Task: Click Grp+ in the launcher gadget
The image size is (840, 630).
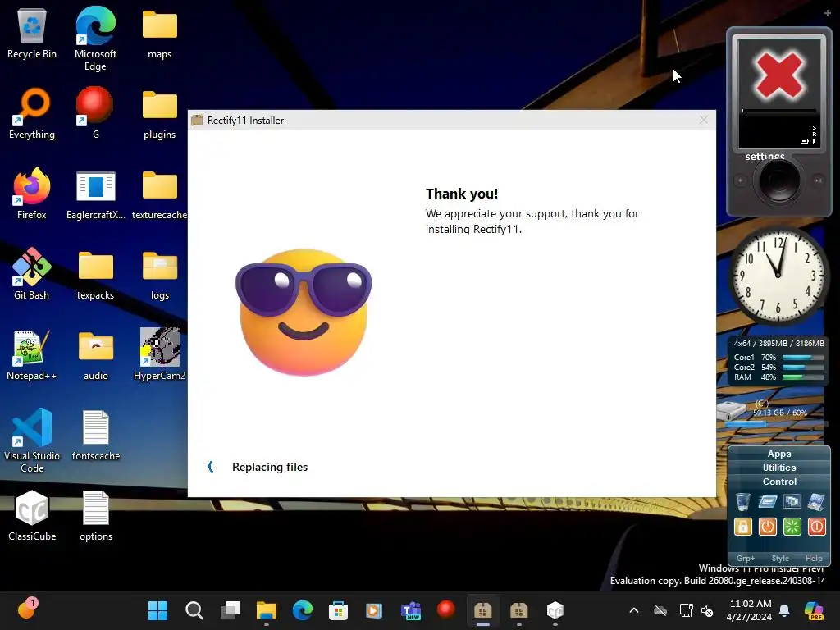Action: point(745,558)
